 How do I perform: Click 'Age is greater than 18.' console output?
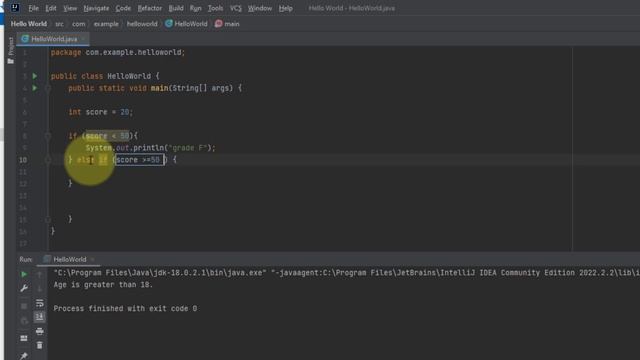[103, 284]
